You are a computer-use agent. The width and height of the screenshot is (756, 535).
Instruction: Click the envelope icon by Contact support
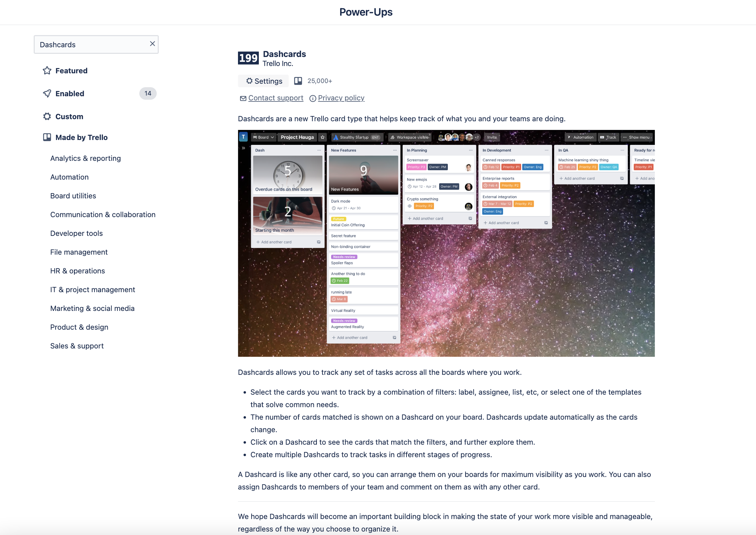tap(243, 99)
